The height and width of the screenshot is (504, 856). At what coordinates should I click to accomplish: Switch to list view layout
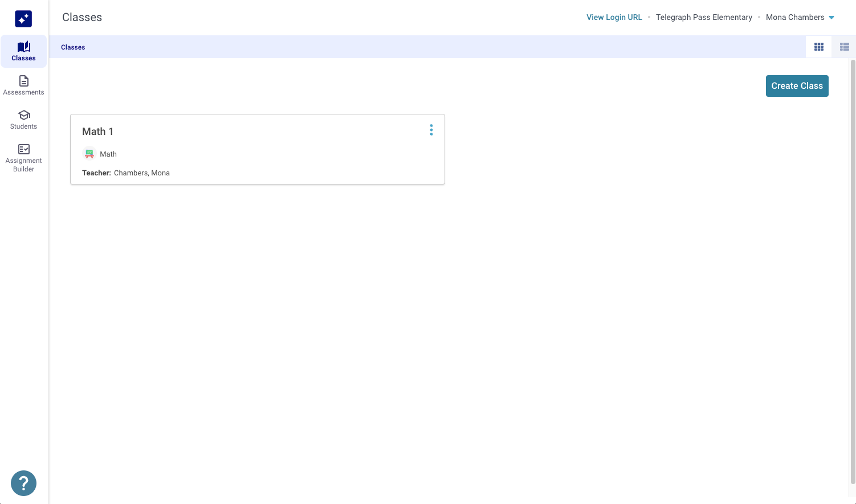coord(844,47)
